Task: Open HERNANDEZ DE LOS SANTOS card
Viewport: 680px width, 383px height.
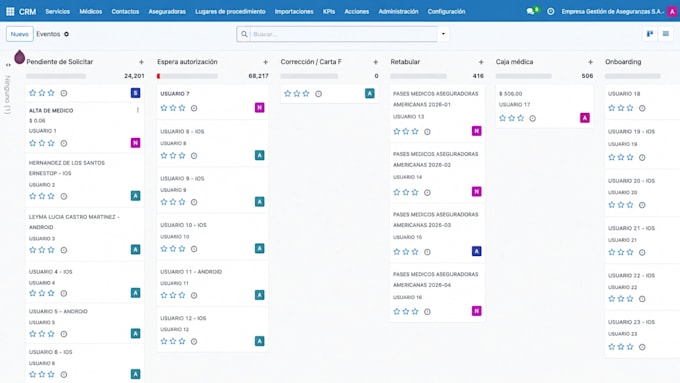Action: point(85,180)
